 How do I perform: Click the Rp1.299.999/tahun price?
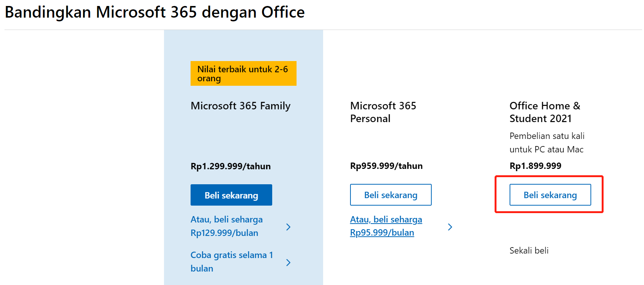[230, 166]
